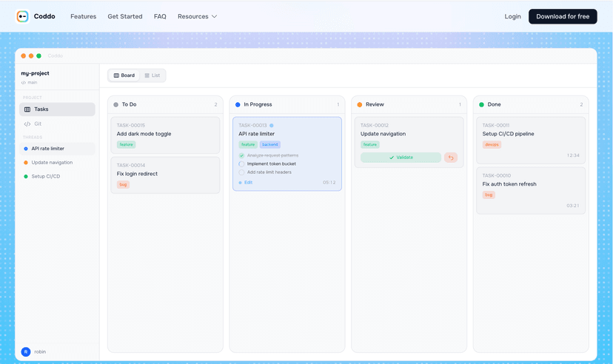Click the undo arrow on Update navigation card
The width and height of the screenshot is (613, 364).
pos(451,158)
